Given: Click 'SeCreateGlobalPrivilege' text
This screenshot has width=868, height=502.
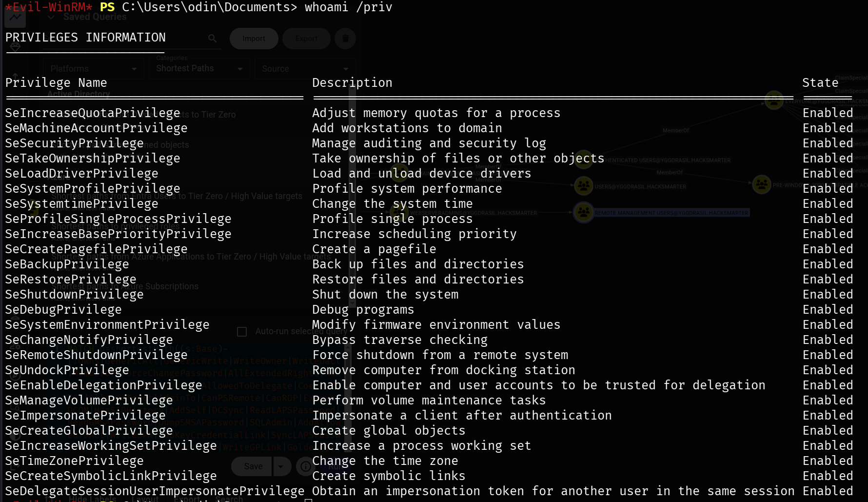Looking at the screenshot, I should click(89, 431).
